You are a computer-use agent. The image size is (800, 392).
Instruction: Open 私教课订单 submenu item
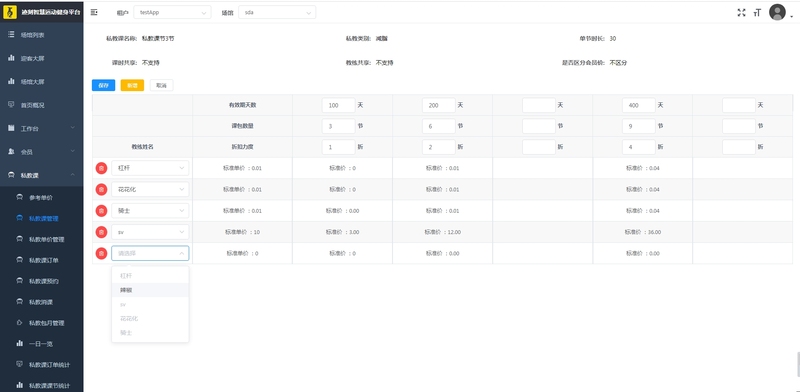click(x=41, y=260)
